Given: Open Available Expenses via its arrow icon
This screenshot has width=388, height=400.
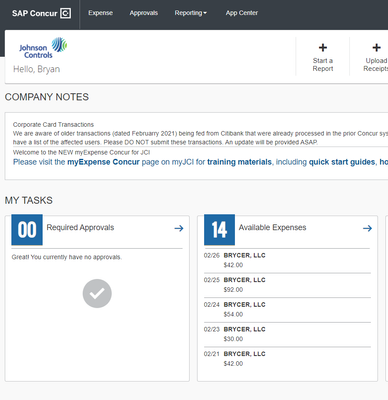Looking at the screenshot, I should coord(367,228).
